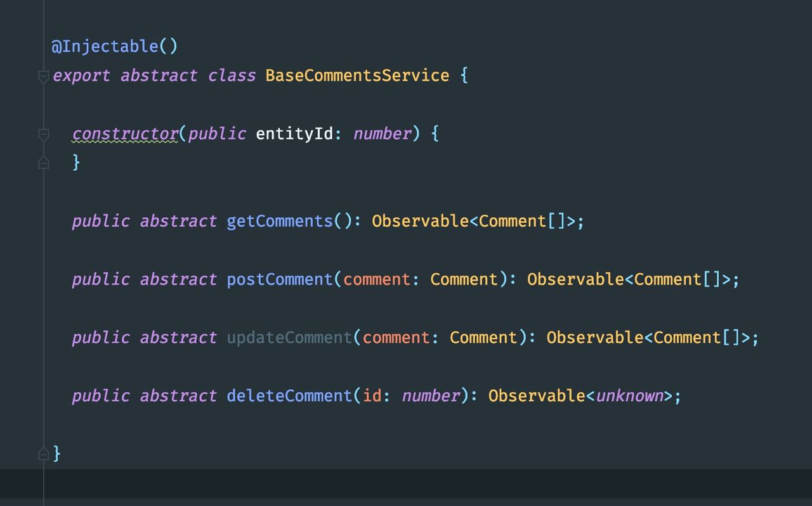This screenshot has width=812, height=506.
Task: Click the id parameter in deleteComment
Action: point(372,396)
